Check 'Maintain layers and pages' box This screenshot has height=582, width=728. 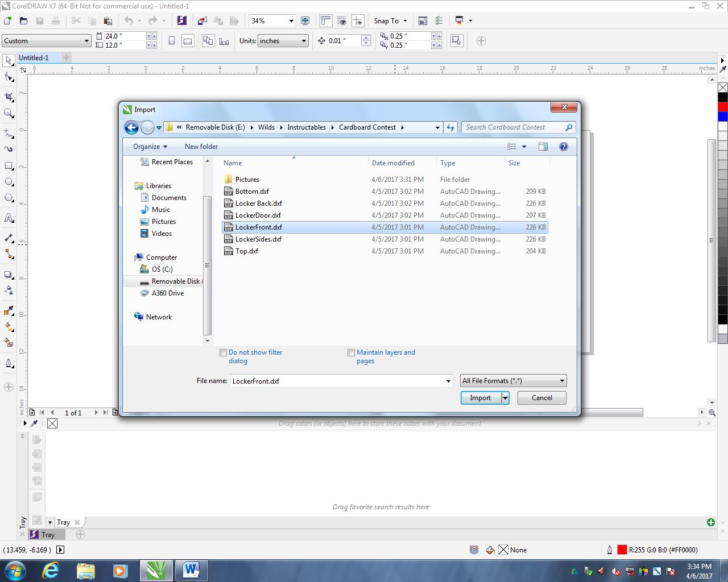tap(351, 352)
